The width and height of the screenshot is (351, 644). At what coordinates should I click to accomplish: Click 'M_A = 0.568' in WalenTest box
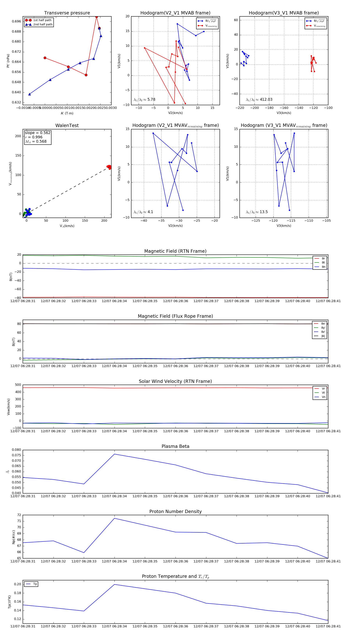[36, 141]
